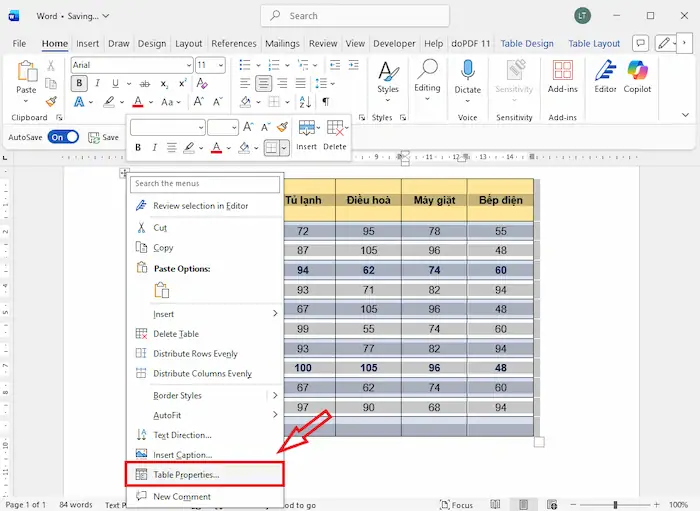
Task: Click the Styles gallery icon
Action: coord(387,71)
